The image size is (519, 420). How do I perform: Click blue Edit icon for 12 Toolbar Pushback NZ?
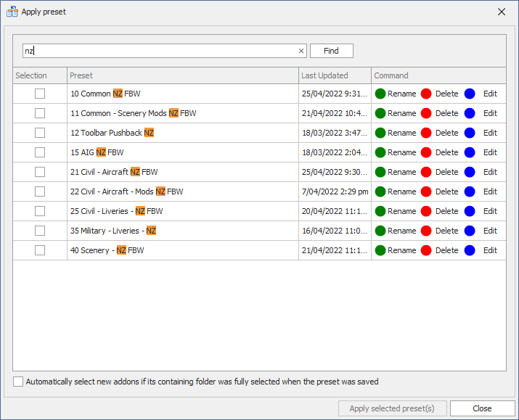pos(470,133)
